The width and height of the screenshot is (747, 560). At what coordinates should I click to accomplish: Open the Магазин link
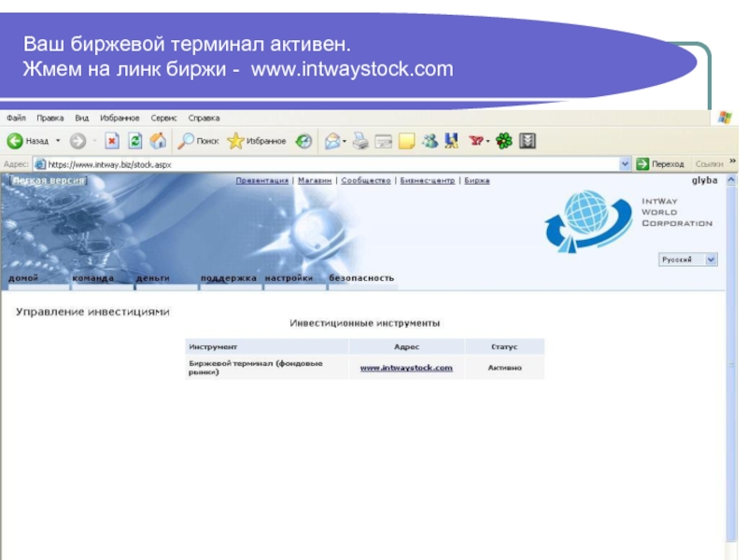315,180
